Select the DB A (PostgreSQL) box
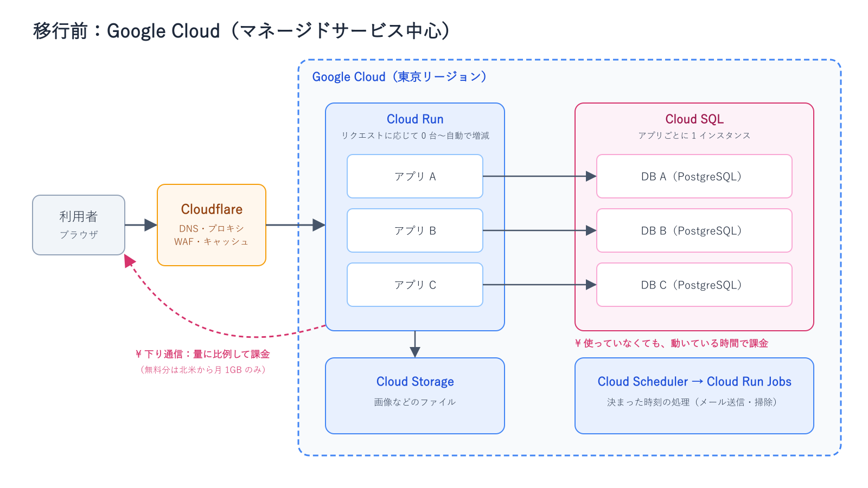The width and height of the screenshot is (868, 488). click(x=694, y=176)
